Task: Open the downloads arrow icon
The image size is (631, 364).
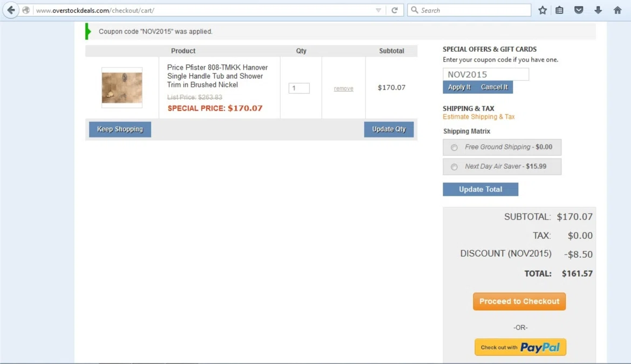Action: 598,10
